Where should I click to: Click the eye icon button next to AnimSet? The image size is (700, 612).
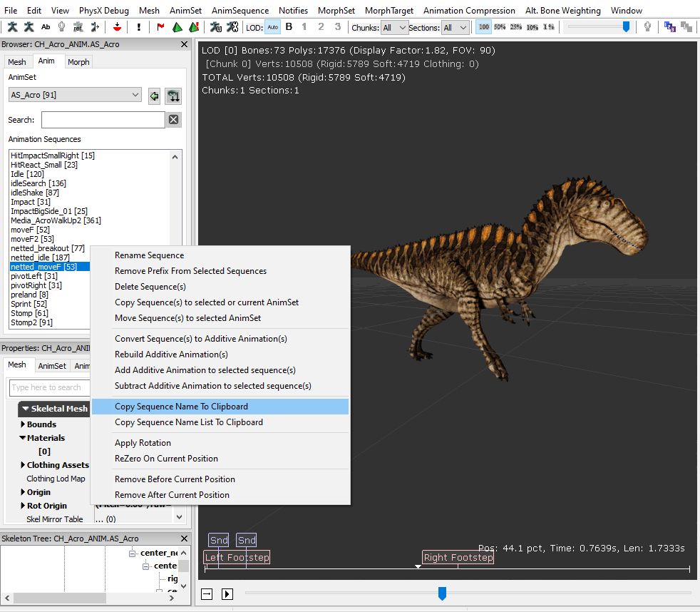tap(173, 96)
